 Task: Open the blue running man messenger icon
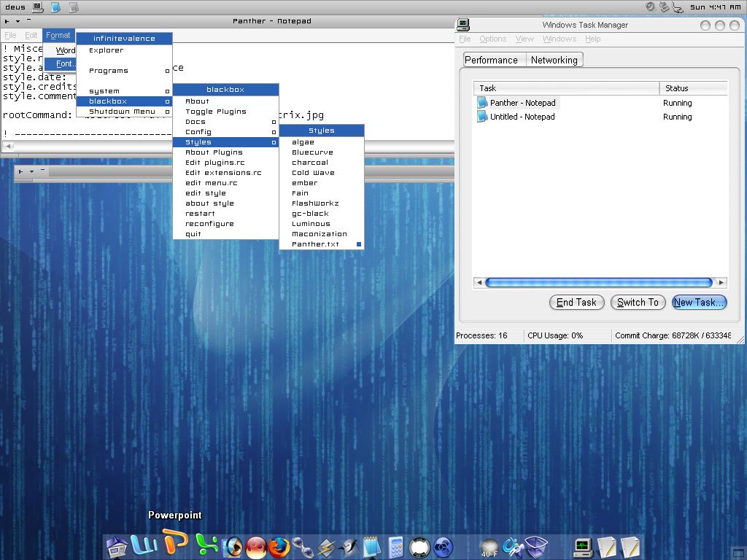[513, 547]
